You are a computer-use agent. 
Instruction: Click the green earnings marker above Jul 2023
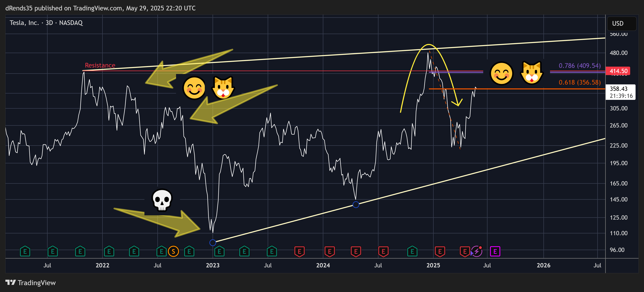[272, 251]
